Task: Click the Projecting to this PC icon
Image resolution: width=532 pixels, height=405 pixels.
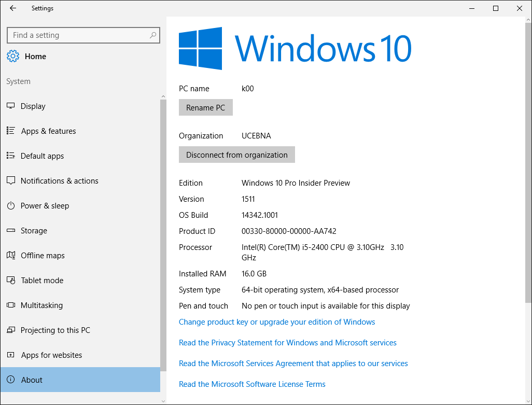Action: point(11,330)
